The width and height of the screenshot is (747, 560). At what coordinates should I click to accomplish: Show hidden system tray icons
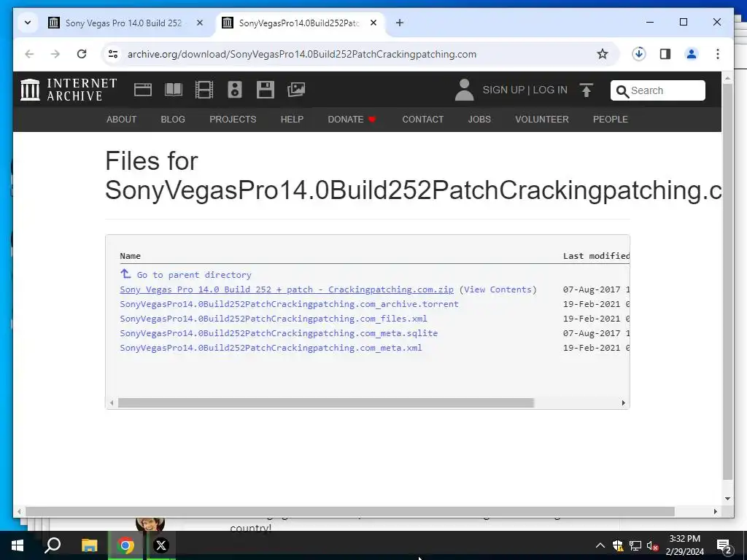600,545
